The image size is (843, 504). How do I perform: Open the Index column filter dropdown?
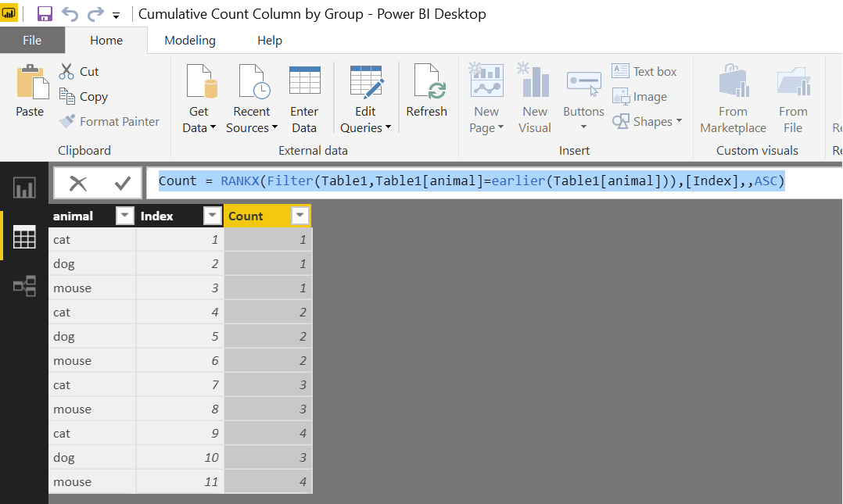click(213, 216)
